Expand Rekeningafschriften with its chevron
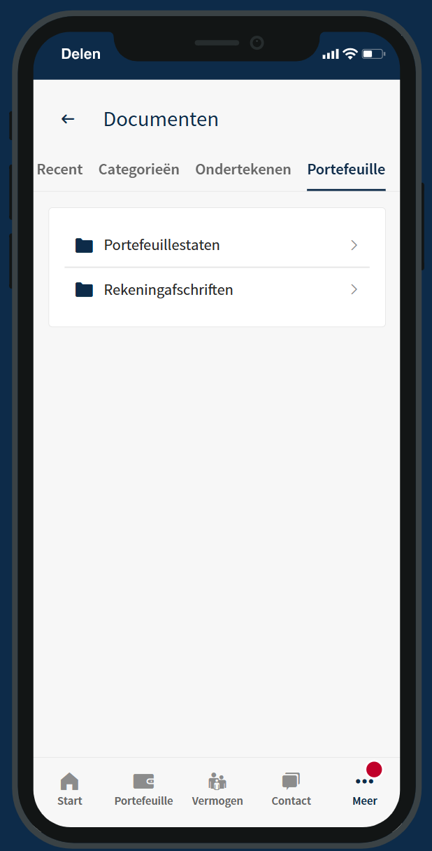This screenshot has height=851, width=432. point(354,290)
